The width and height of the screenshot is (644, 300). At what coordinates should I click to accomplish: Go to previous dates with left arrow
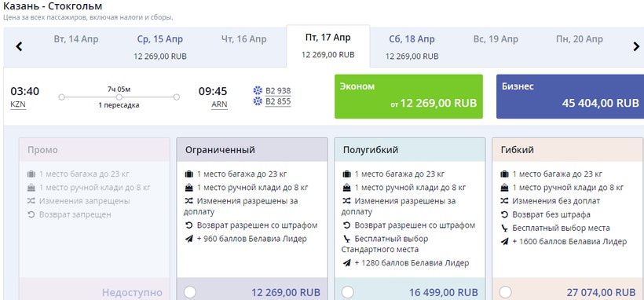(x=19, y=46)
